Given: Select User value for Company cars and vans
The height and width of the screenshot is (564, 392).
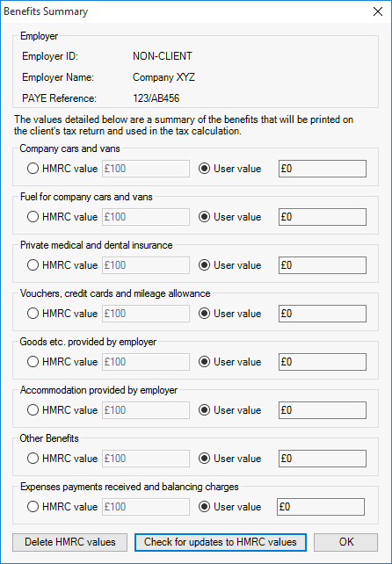Looking at the screenshot, I should (230, 169).
